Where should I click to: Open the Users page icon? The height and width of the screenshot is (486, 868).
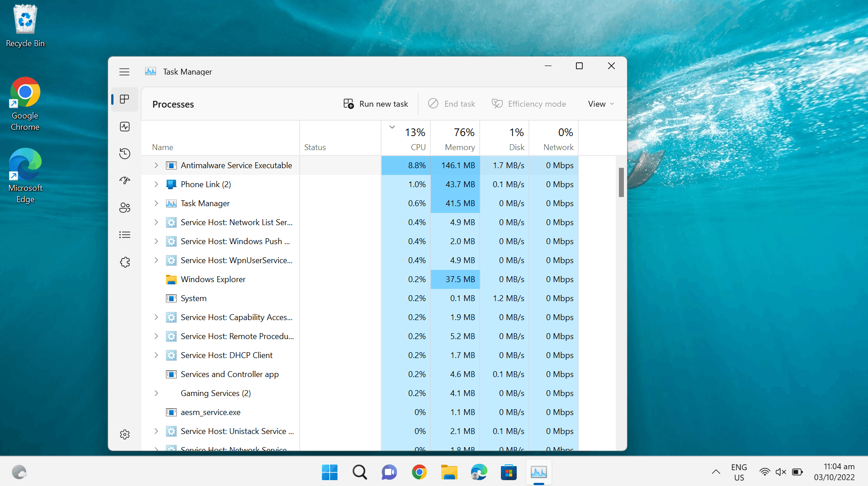coord(125,208)
